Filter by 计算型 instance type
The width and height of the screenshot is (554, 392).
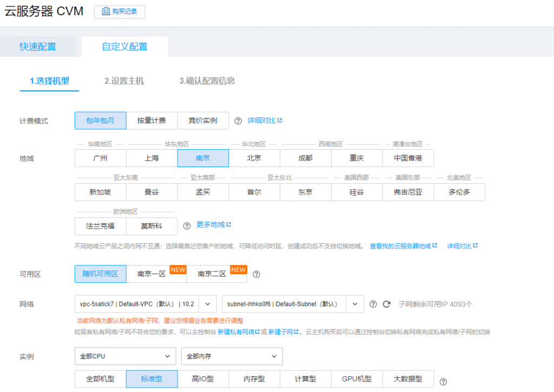coord(306,379)
